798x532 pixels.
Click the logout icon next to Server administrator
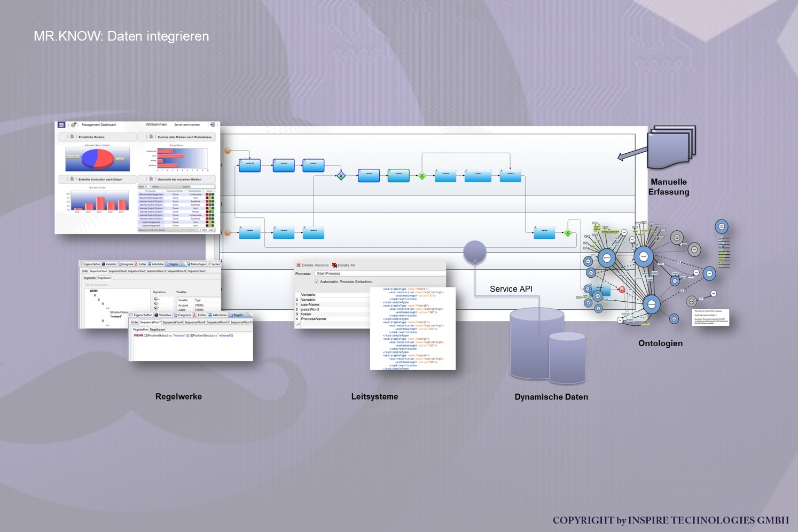(212, 124)
